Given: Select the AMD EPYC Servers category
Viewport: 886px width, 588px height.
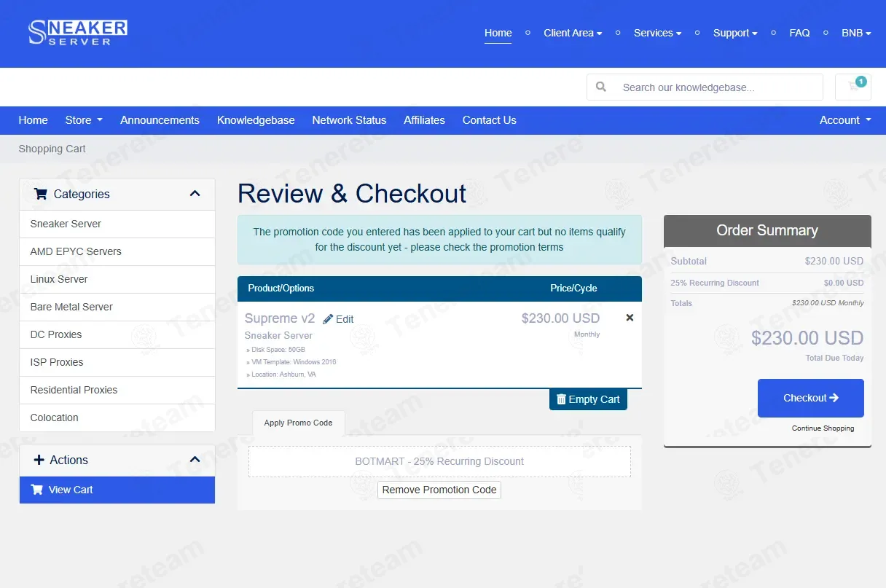Looking at the screenshot, I should [x=117, y=251].
